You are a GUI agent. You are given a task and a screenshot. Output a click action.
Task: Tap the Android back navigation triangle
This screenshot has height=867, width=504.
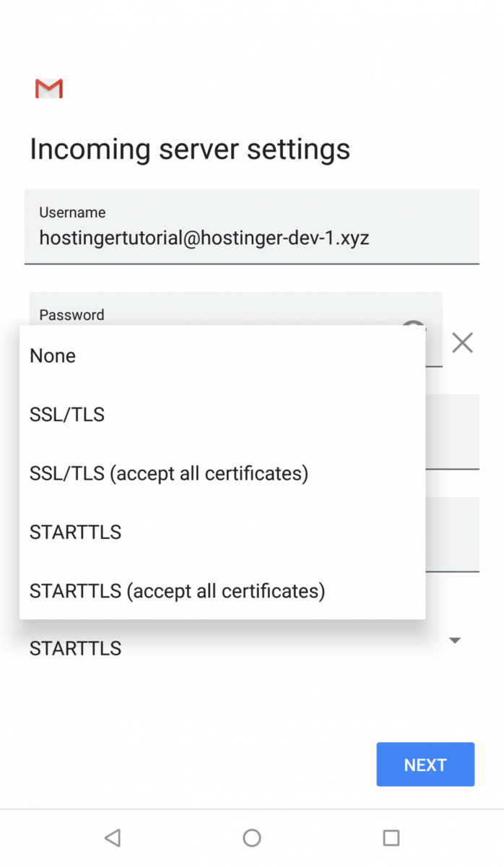112,837
